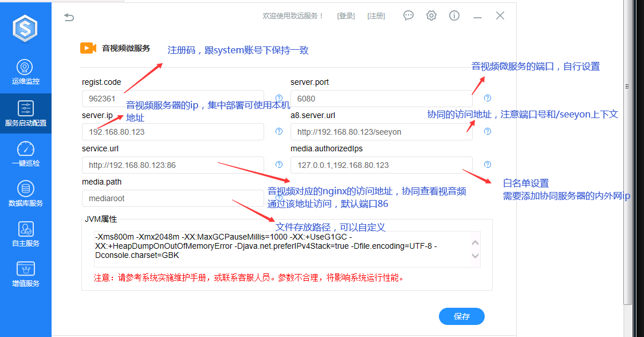644x337 pixels.
Task: Minimize the window with dash icon
Action: coord(477,18)
